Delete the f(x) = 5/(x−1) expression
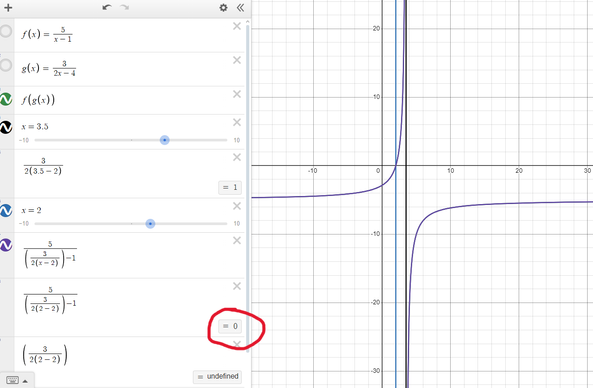 237,26
